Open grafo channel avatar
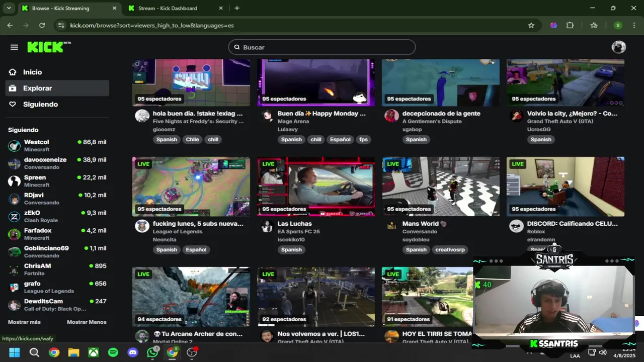 pos(15,287)
